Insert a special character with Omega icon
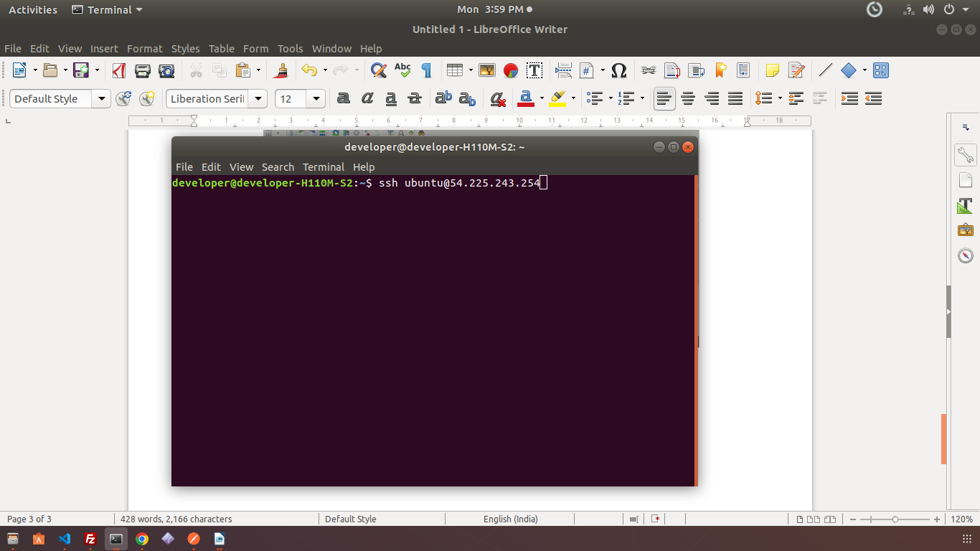This screenshot has height=551, width=980. tap(619, 70)
